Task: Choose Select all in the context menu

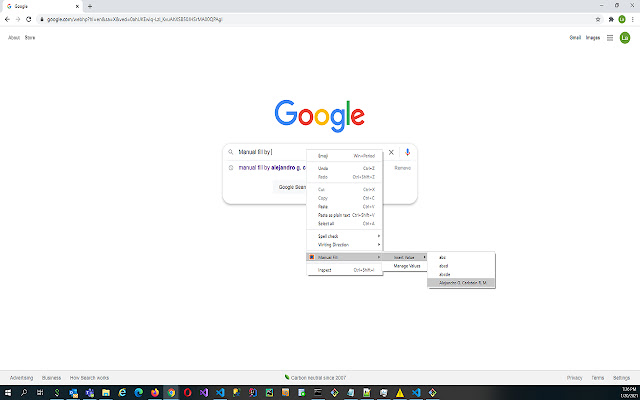Action: (344, 224)
